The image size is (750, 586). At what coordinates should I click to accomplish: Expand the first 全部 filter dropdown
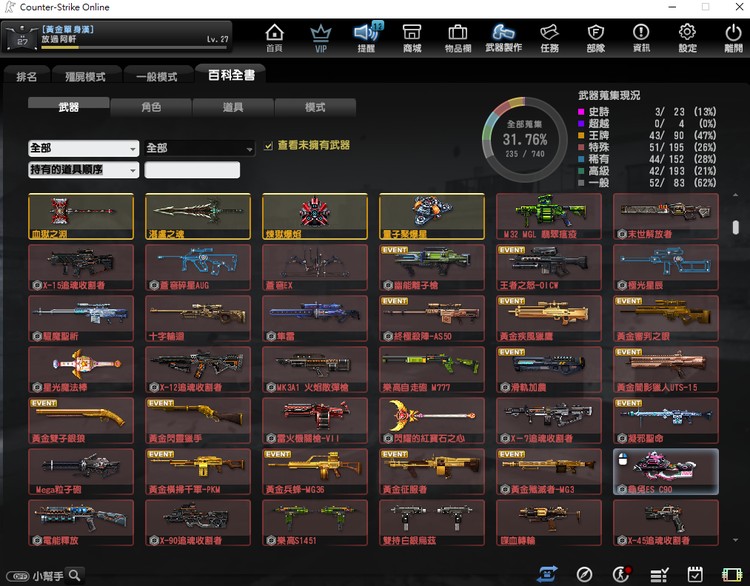pyautogui.click(x=83, y=148)
